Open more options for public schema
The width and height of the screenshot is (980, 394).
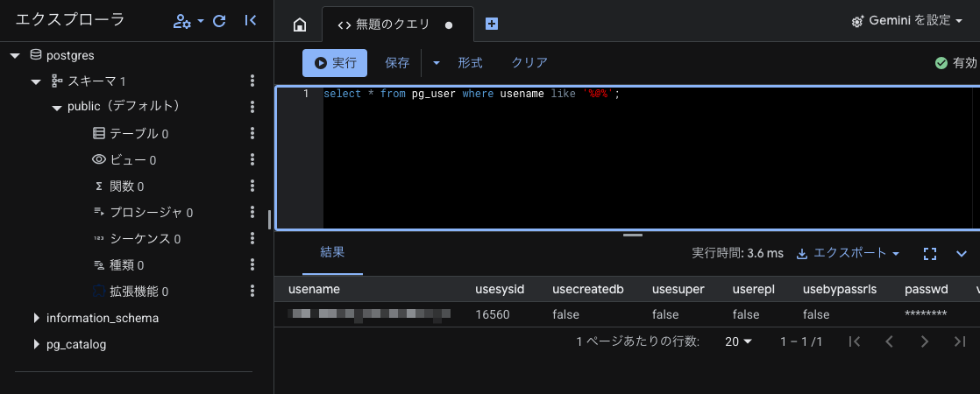(x=252, y=107)
